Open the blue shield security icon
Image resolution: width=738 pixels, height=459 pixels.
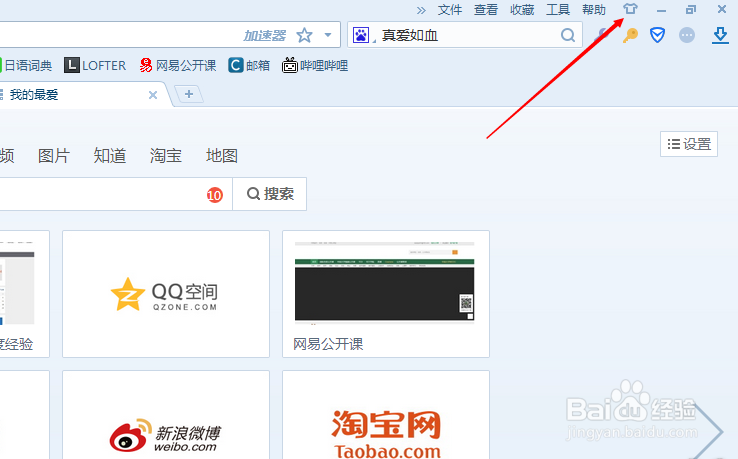click(657, 35)
